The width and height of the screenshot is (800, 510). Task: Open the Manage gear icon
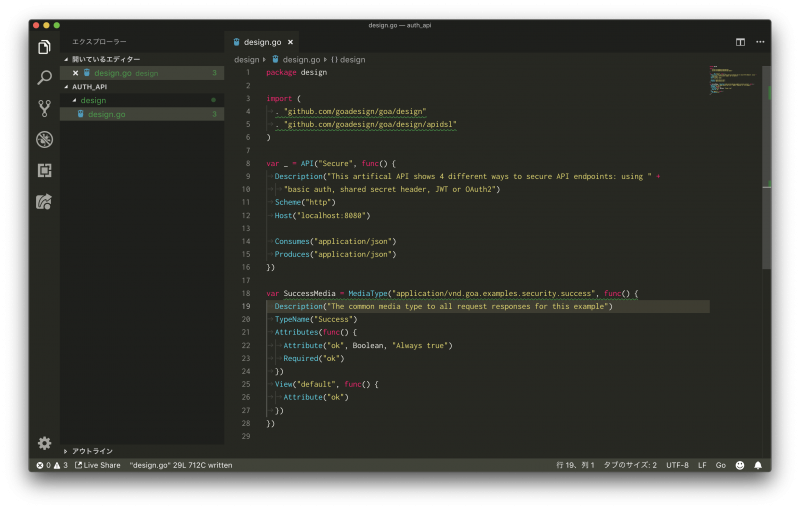44,443
